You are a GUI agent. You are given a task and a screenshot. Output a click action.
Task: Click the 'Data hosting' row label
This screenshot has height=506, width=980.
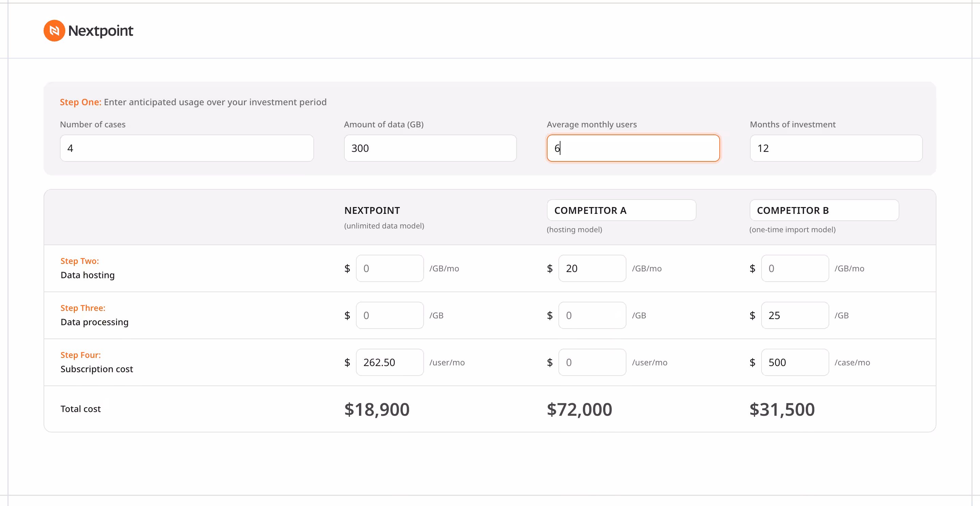pyautogui.click(x=87, y=275)
